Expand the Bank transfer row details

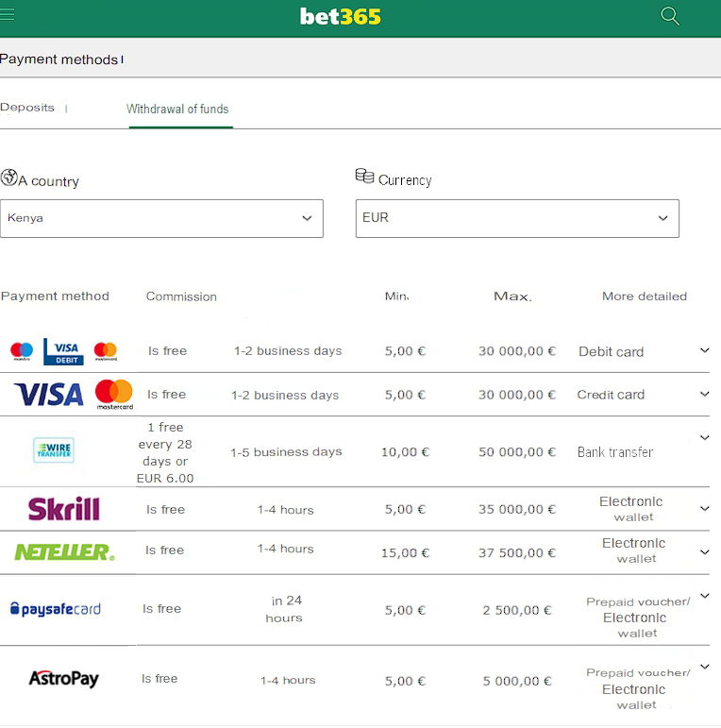click(704, 438)
